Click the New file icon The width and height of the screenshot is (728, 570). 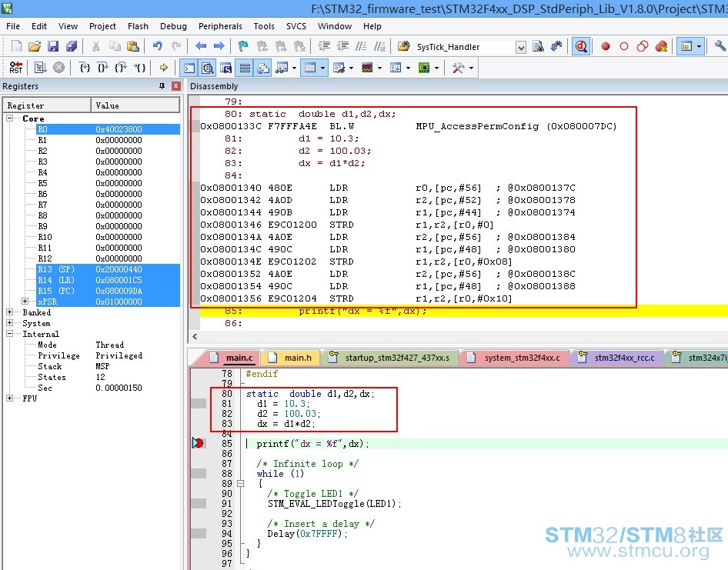coord(16,46)
